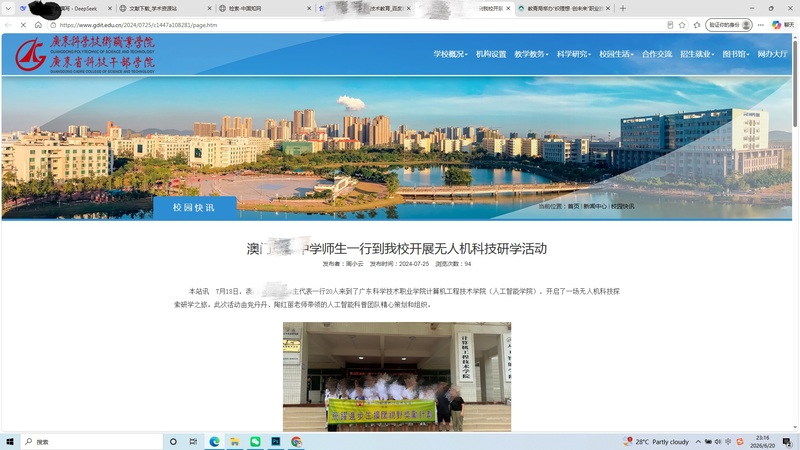Open Cortana circle icon on taskbar
Screen dimensions: 800x450
pos(173,441)
